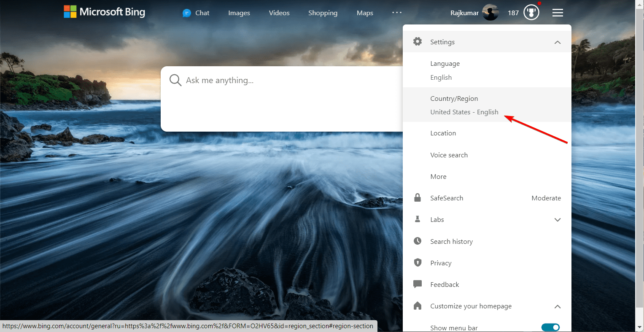Viewport: 644px width, 332px height.
Task: Go to the Images tab
Action: 239,13
